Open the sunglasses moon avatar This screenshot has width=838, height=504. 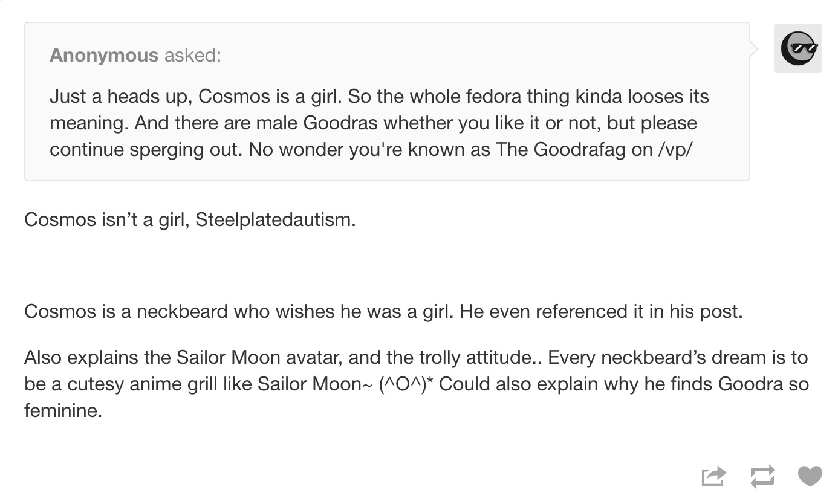click(x=798, y=48)
